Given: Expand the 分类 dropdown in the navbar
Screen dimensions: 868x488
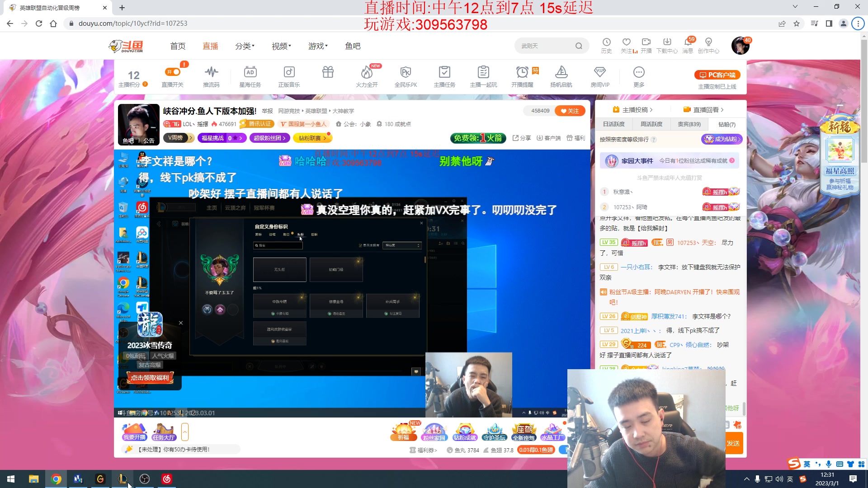Looking at the screenshot, I should point(243,45).
